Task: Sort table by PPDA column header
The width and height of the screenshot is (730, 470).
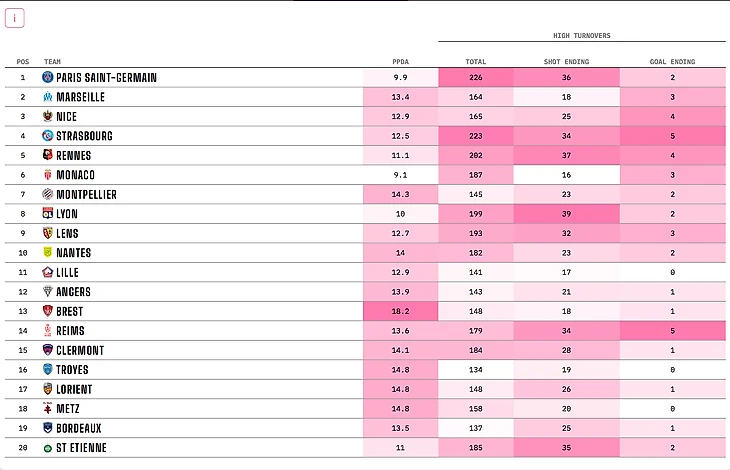Action: 400,62
